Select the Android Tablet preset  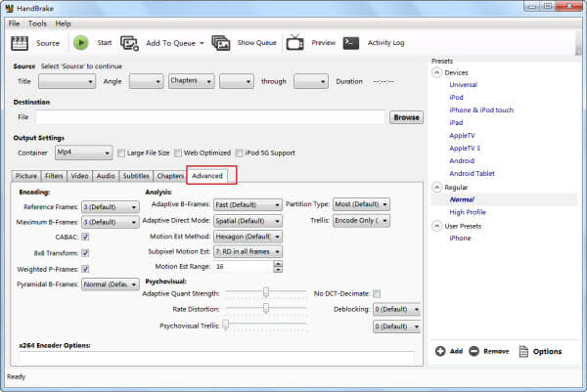(x=472, y=174)
